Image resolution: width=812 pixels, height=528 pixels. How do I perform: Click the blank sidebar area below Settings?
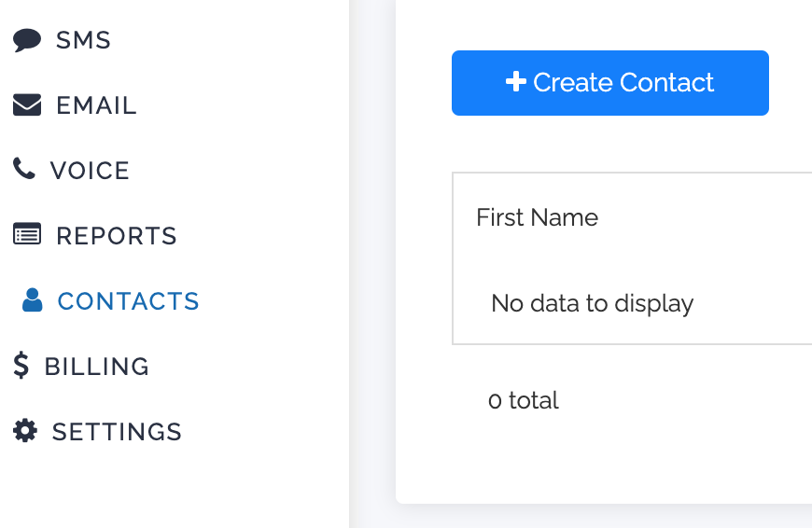point(168,490)
